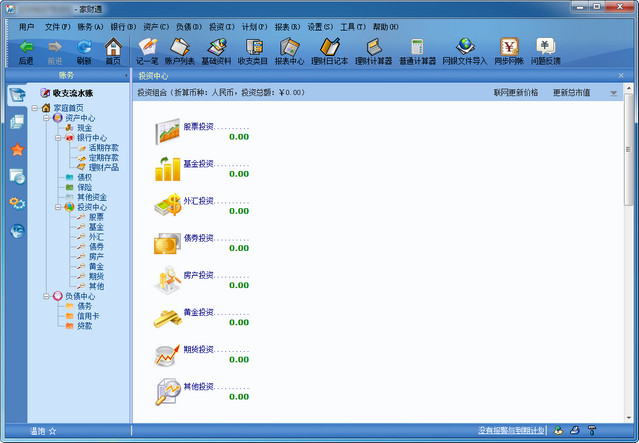Open 账户列表 from the toolbar
Viewport: 639px width, 443px height.
pyautogui.click(x=180, y=50)
